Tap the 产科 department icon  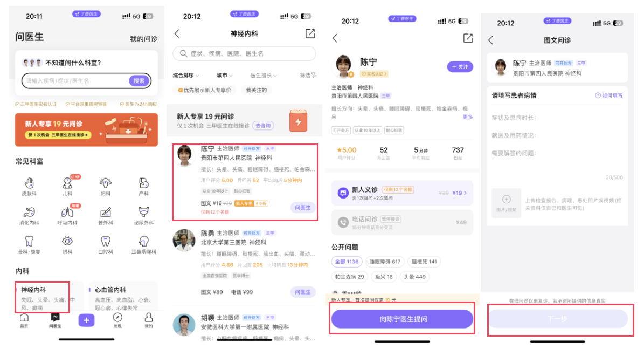144,183
